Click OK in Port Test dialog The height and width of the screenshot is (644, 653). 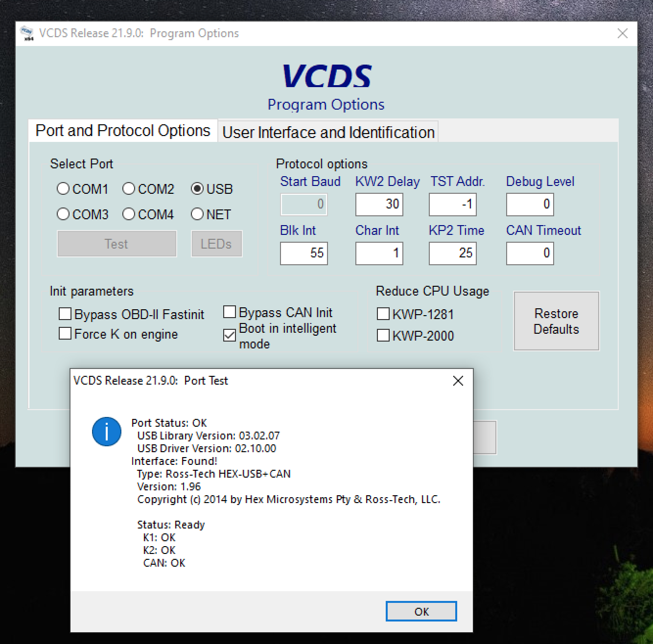click(x=421, y=611)
